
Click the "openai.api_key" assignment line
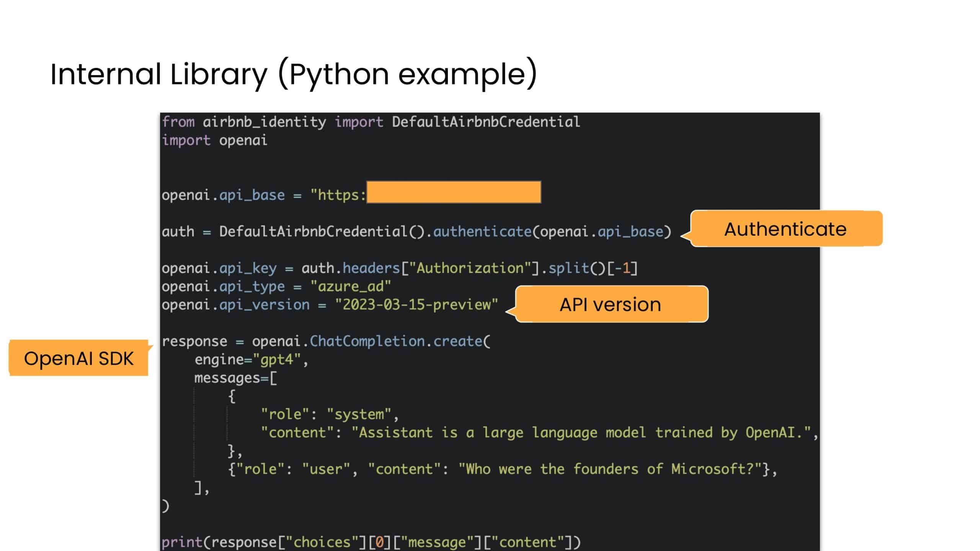(400, 268)
